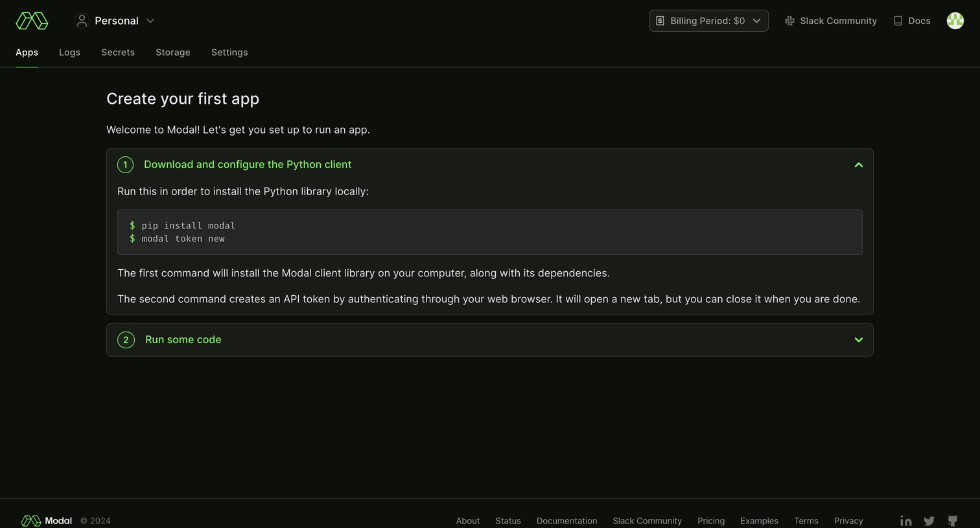Switch to the Secrets tab
Image resolution: width=980 pixels, height=528 pixels.
[x=118, y=53]
